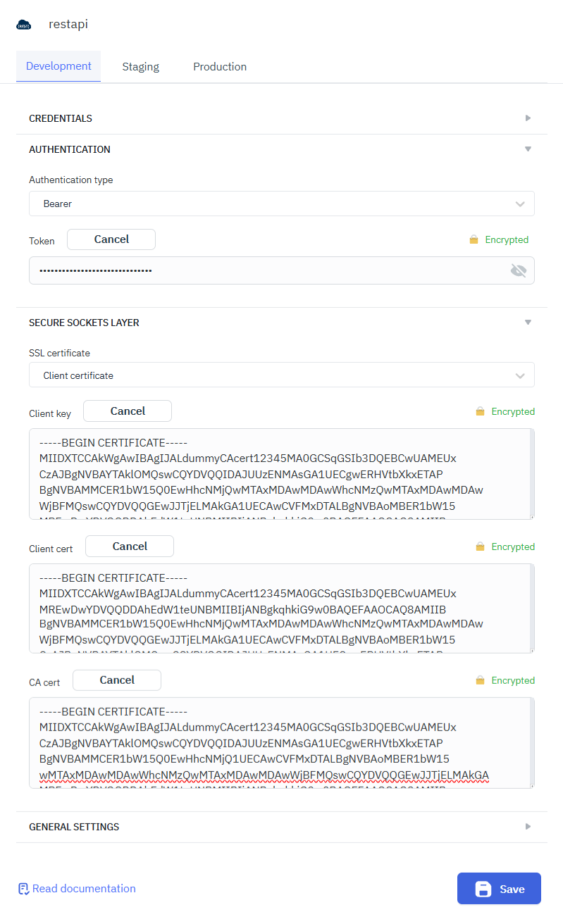Image resolution: width=563 pixels, height=924 pixels.
Task: Click the Read documentation book icon
Action: pos(23,889)
